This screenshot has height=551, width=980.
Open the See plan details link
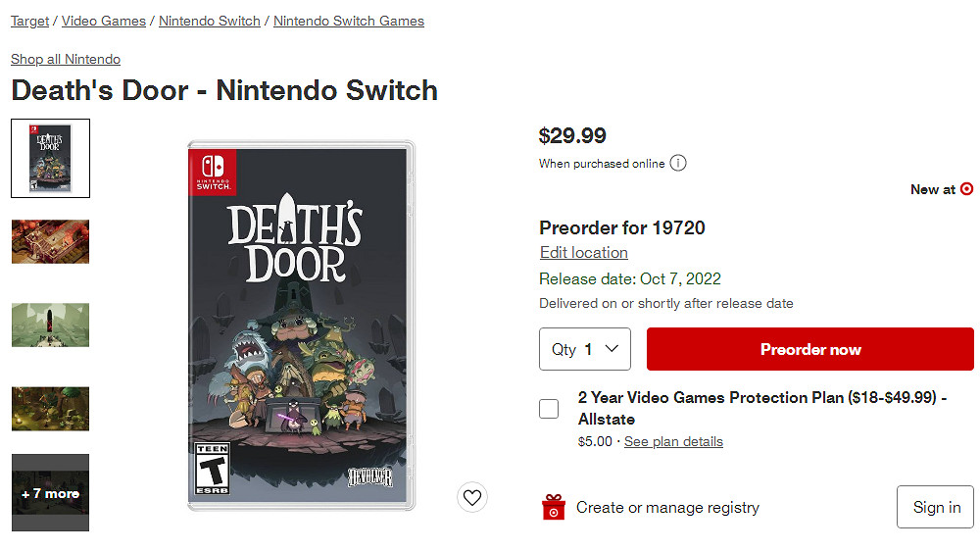pos(673,442)
